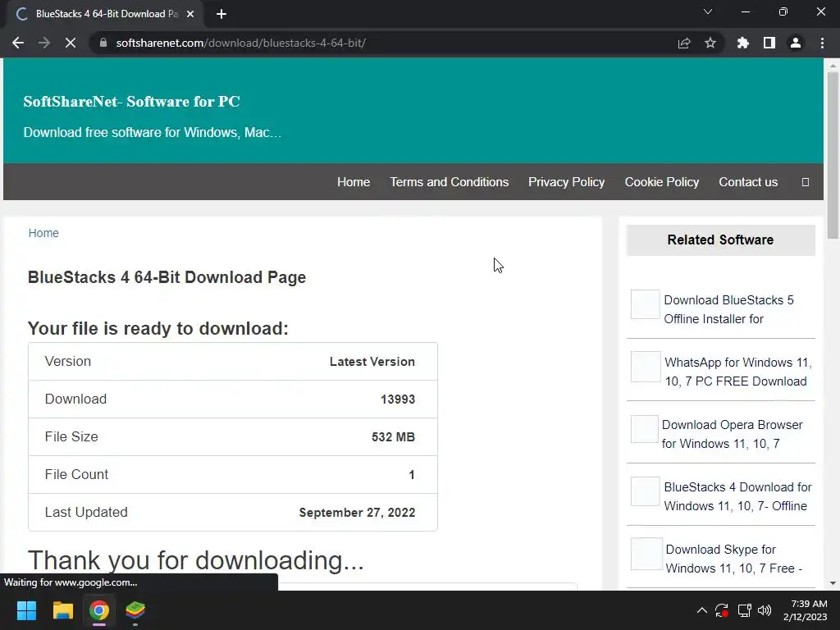The image size is (840, 630).
Task: Click the browser forward arrow
Action: pos(44,43)
